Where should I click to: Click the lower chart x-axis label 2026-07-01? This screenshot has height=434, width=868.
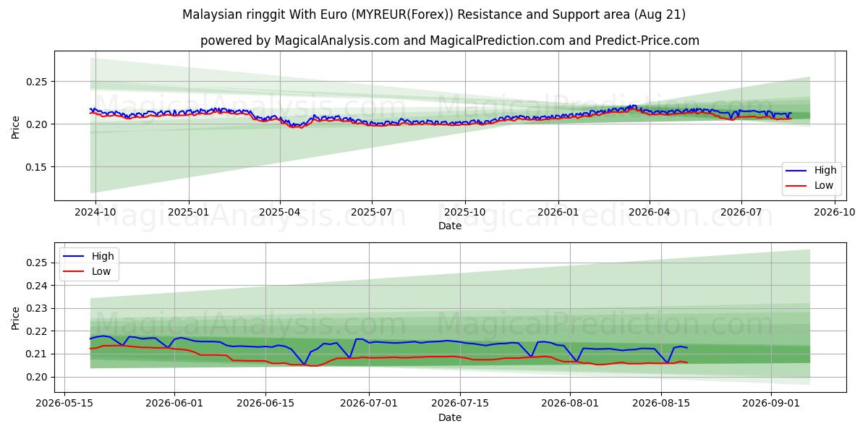coord(369,404)
